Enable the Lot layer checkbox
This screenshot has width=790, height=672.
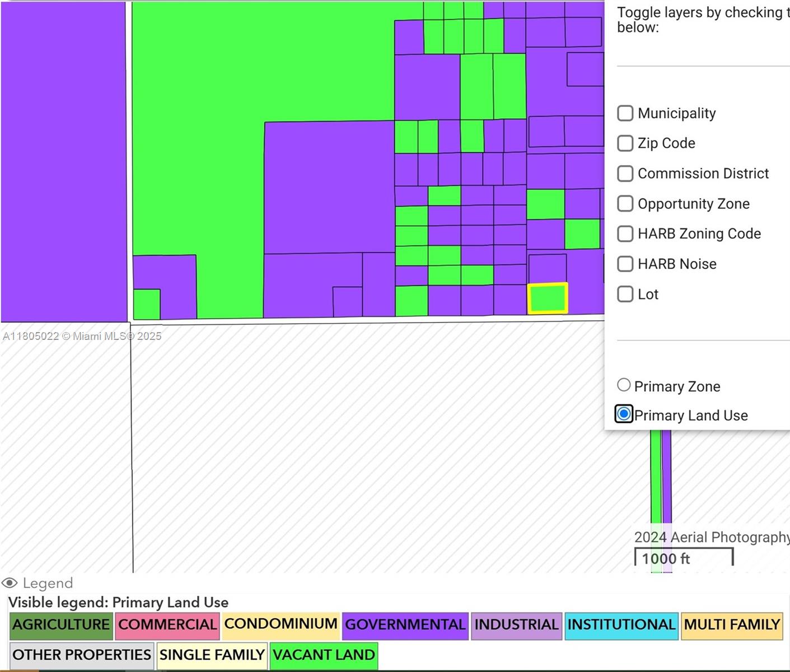pos(625,294)
